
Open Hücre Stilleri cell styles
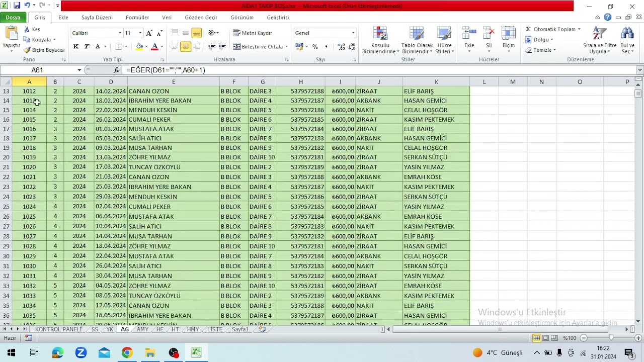(x=444, y=40)
